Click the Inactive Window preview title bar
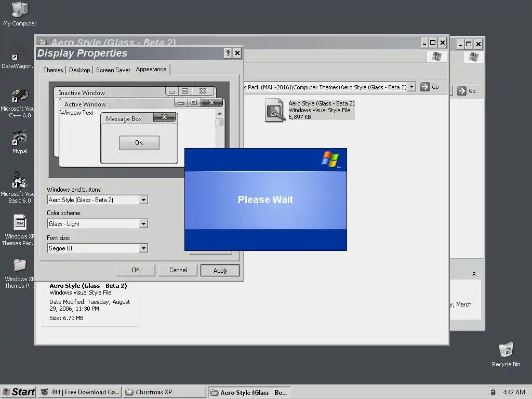 coord(110,92)
